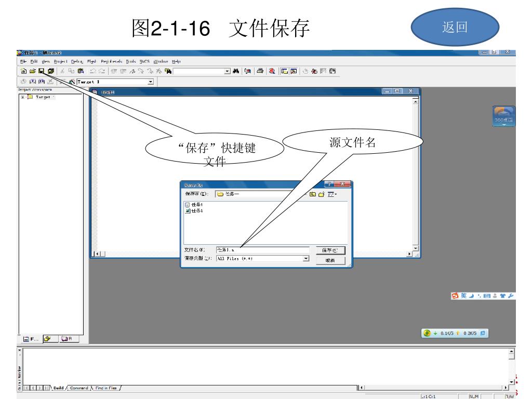Open the 保存类型 All Files dropdown

pos(305,259)
